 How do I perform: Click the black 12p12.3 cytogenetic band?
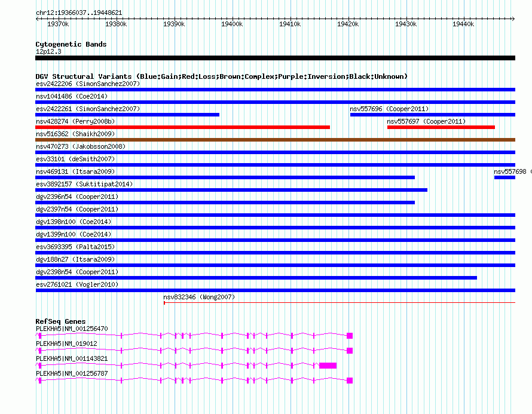[x=275, y=58]
